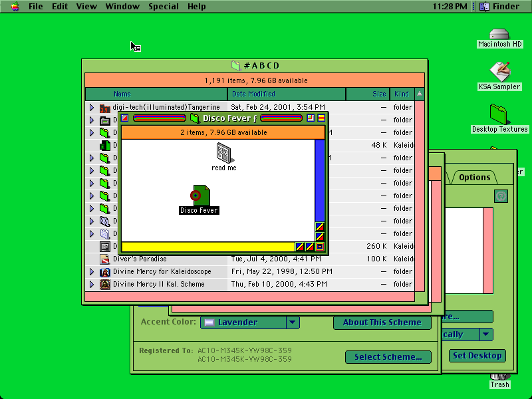Viewport: 532px width, 399px height.
Task: Click the Disco Fever window zoom box
Action: (x=311, y=118)
